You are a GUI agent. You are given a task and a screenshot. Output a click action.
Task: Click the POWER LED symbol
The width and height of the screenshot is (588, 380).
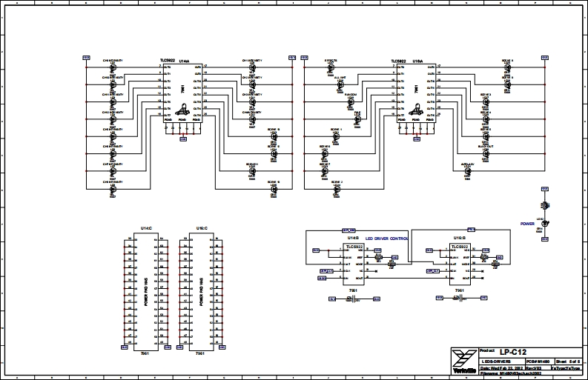(545, 223)
